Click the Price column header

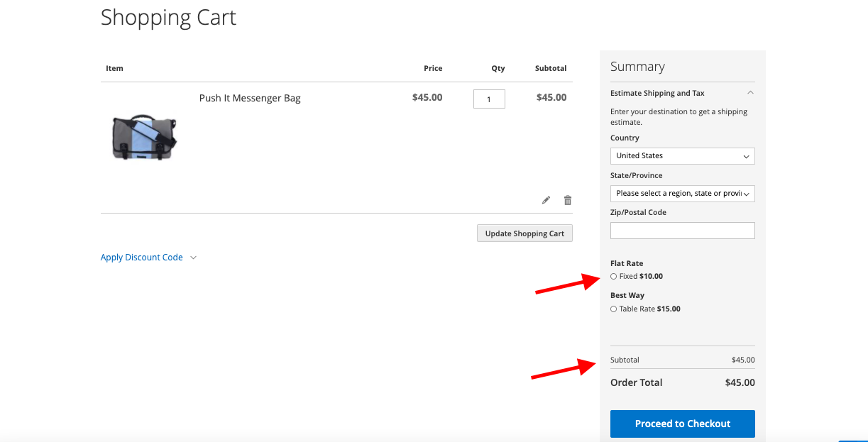tap(433, 68)
